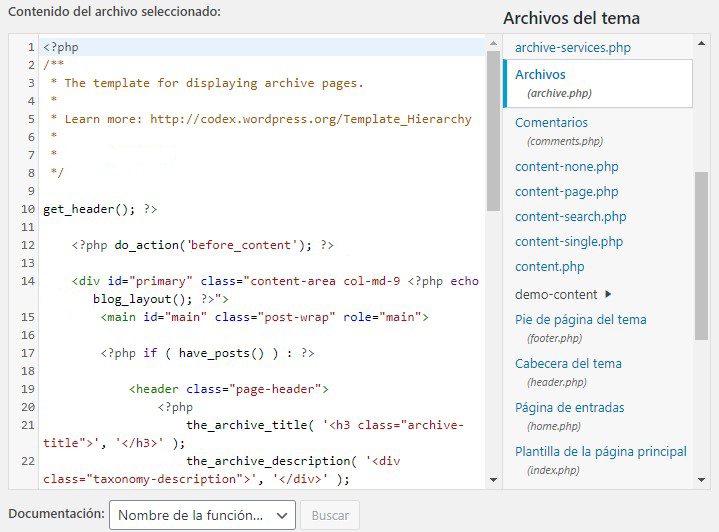Open the content-page.php file
The image size is (719, 532).
click(566, 192)
